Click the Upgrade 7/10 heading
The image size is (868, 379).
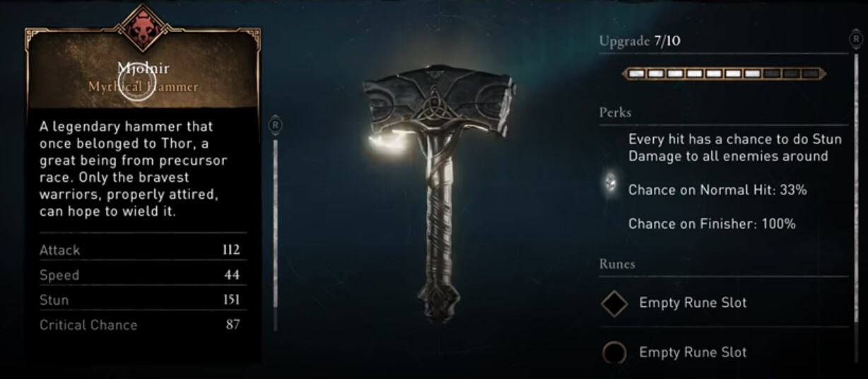click(x=640, y=41)
